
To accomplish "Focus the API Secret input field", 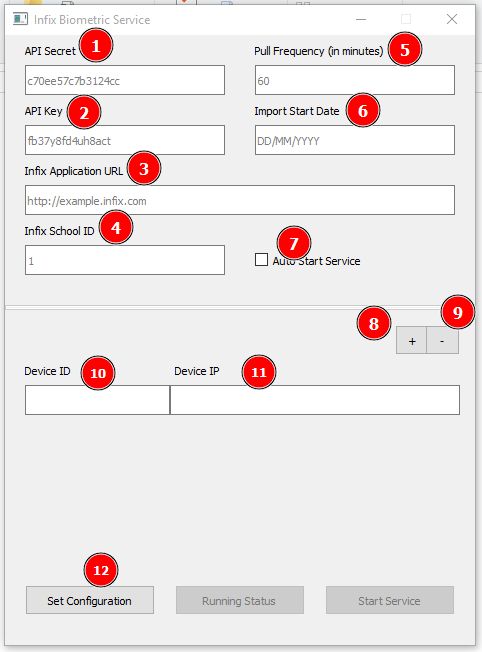I will point(125,80).
